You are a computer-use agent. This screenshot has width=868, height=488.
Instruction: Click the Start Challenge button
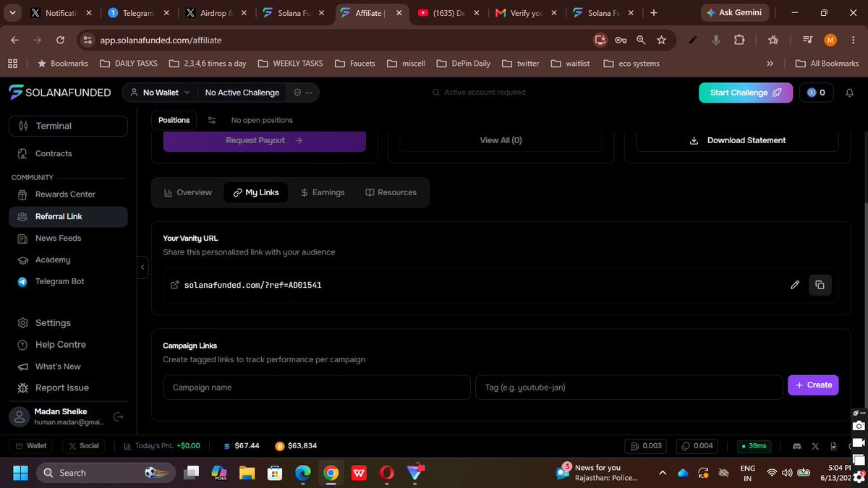pyautogui.click(x=746, y=93)
